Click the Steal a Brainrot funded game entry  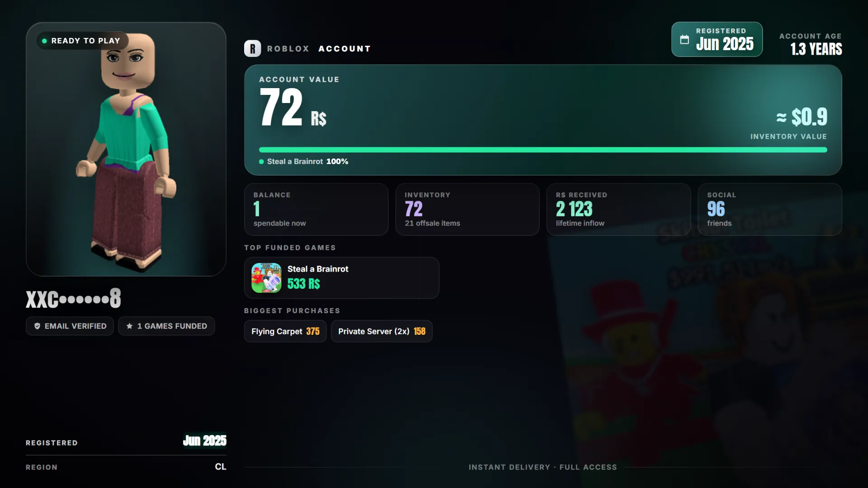click(x=341, y=278)
